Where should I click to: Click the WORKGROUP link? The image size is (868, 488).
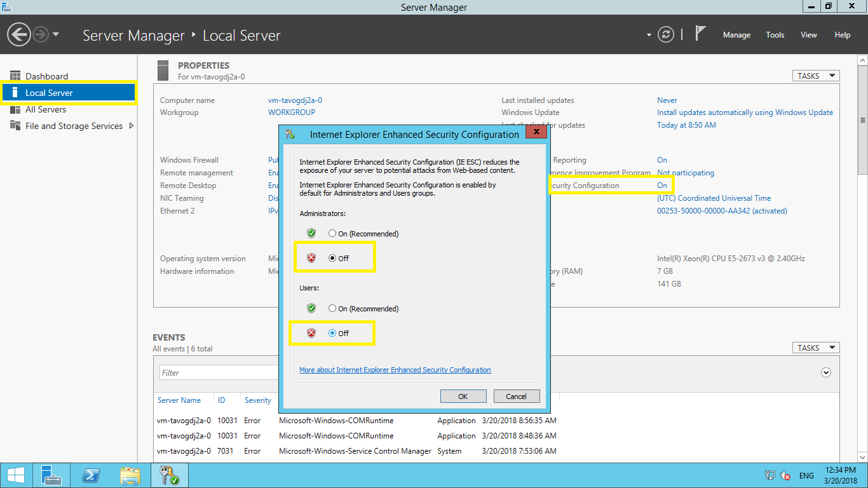tap(292, 112)
